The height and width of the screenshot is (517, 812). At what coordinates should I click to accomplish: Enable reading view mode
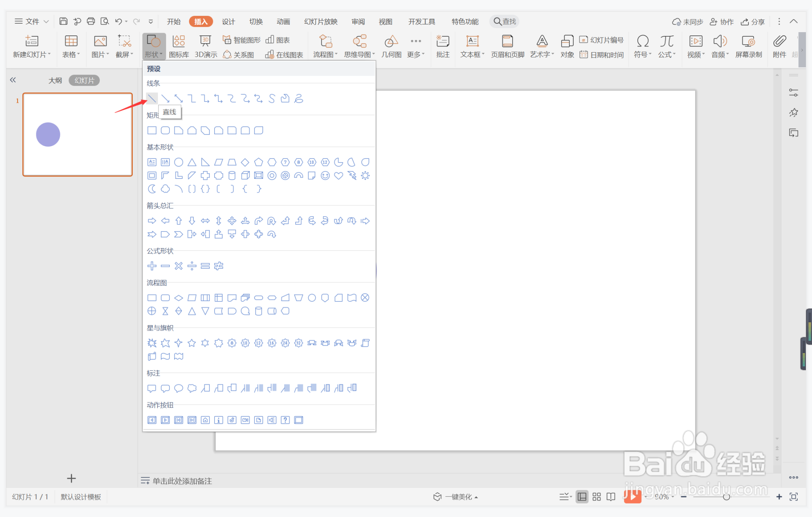[611, 497]
